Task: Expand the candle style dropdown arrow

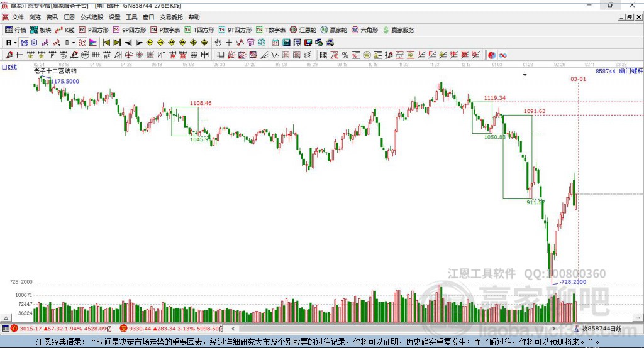Action: [74, 43]
